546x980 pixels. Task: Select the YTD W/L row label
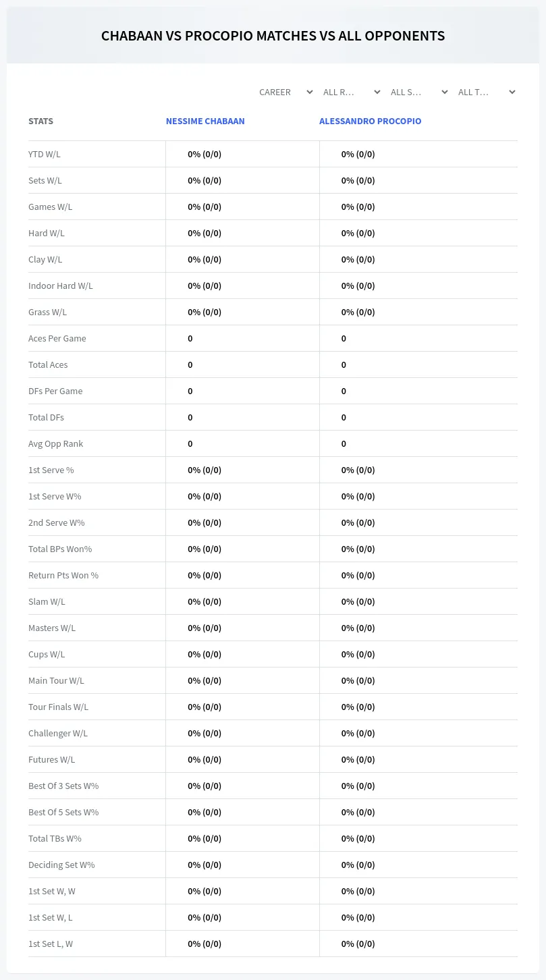45,154
